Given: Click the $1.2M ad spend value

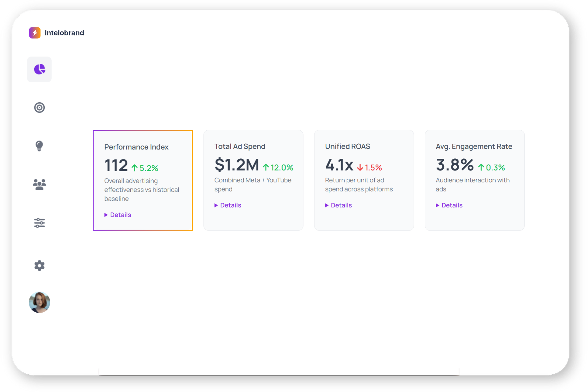Looking at the screenshot, I should point(237,165).
